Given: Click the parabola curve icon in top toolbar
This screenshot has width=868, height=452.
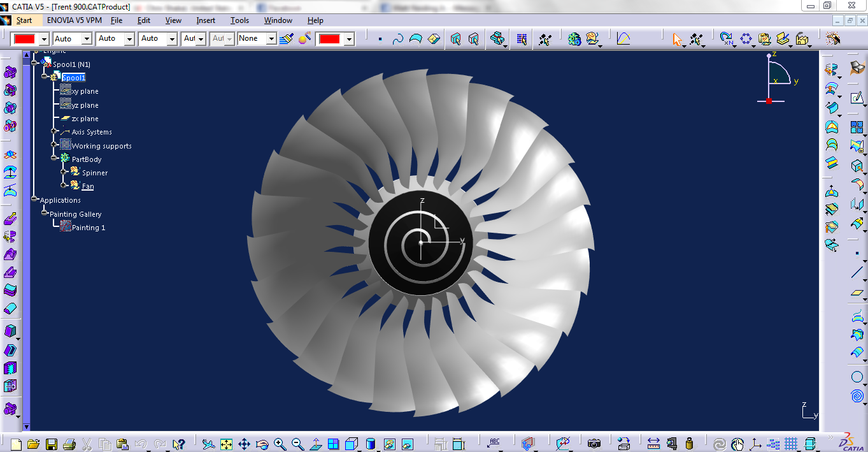Looking at the screenshot, I should (623, 39).
